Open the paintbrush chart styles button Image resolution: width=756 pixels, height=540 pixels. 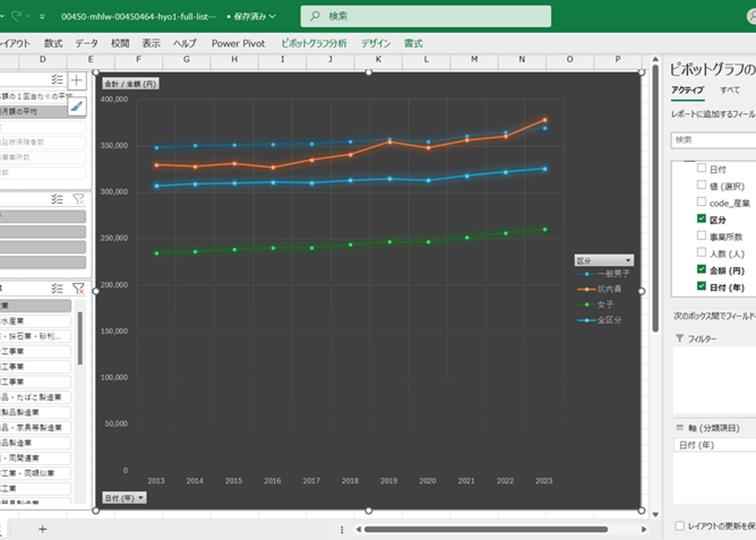tap(77, 106)
